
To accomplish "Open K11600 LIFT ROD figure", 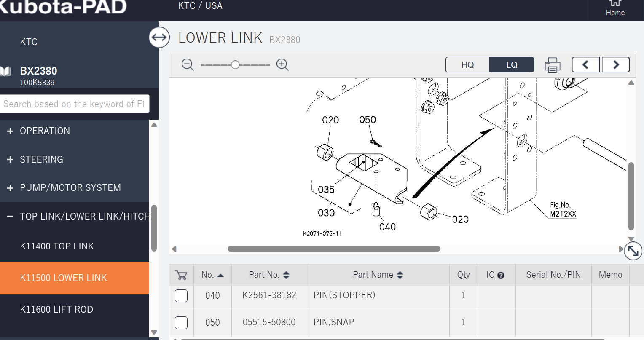I will point(56,309).
